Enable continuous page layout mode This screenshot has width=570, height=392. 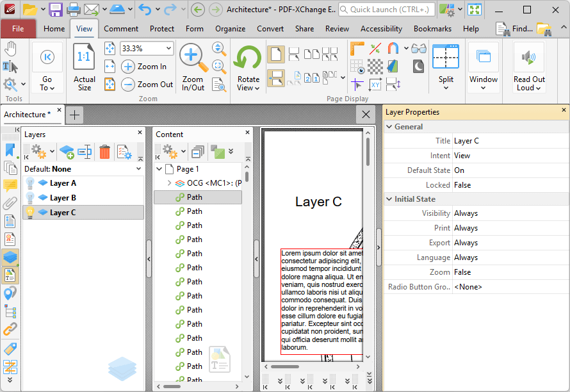click(294, 54)
